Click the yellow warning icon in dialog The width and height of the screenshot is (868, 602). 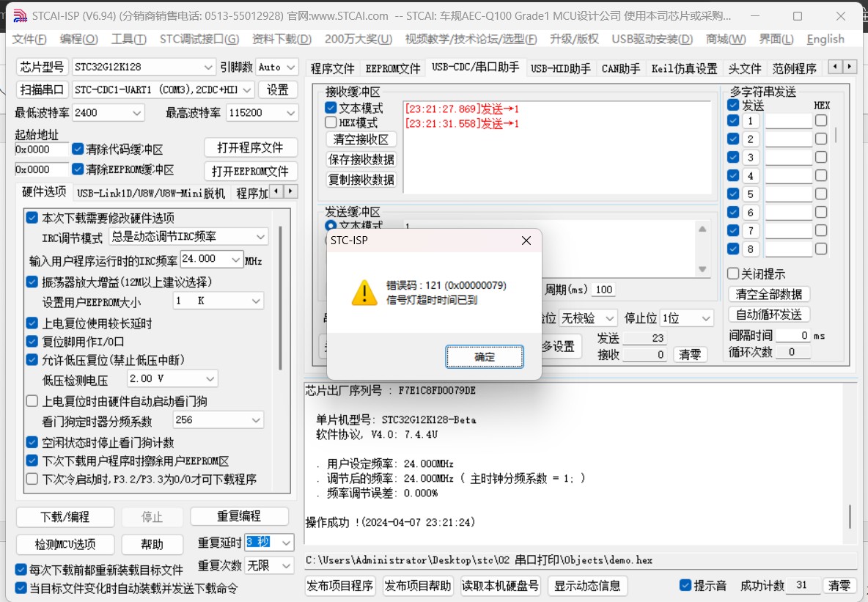[364, 293]
